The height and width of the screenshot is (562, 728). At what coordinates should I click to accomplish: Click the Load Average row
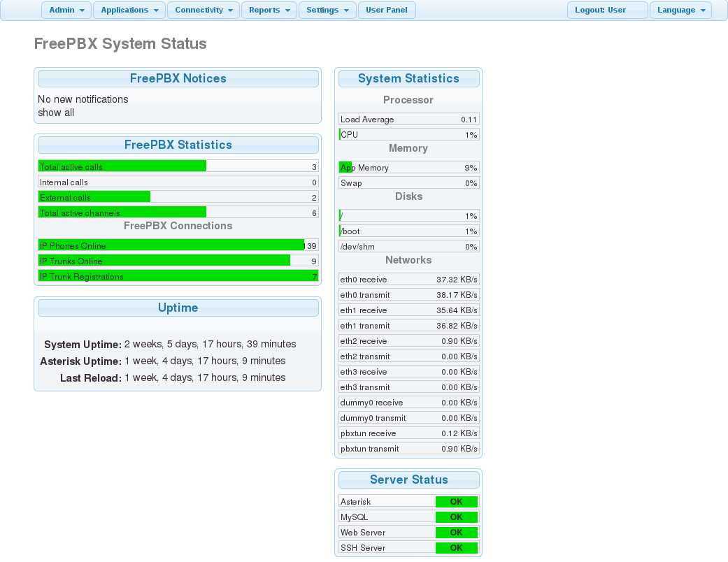(x=408, y=120)
